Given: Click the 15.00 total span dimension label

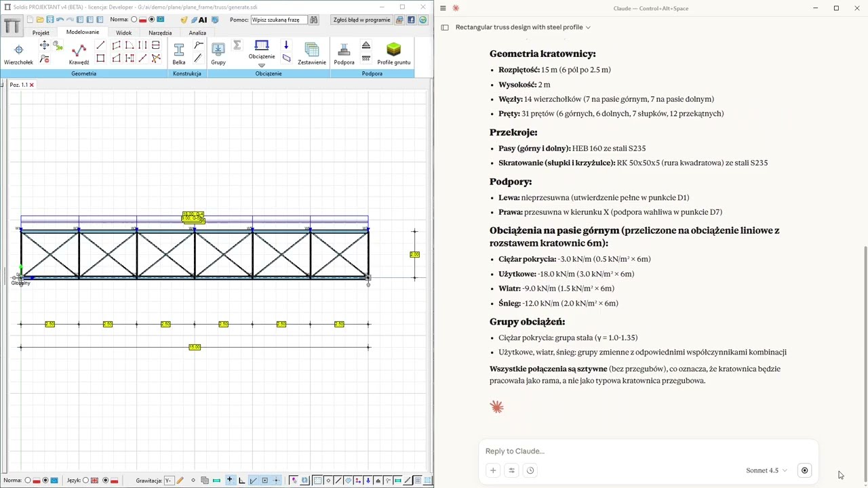Looking at the screenshot, I should pyautogui.click(x=195, y=347).
